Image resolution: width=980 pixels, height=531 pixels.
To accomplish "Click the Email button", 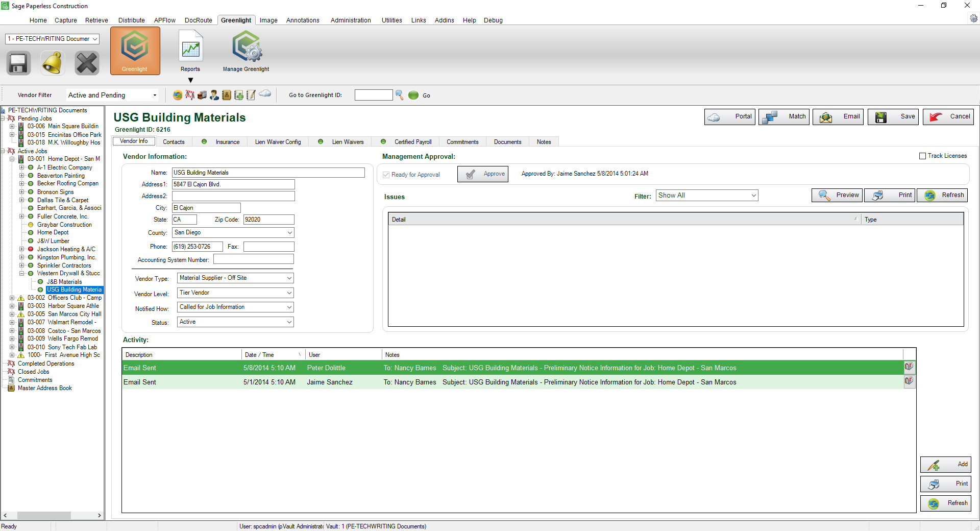I will tap(838, 117).
